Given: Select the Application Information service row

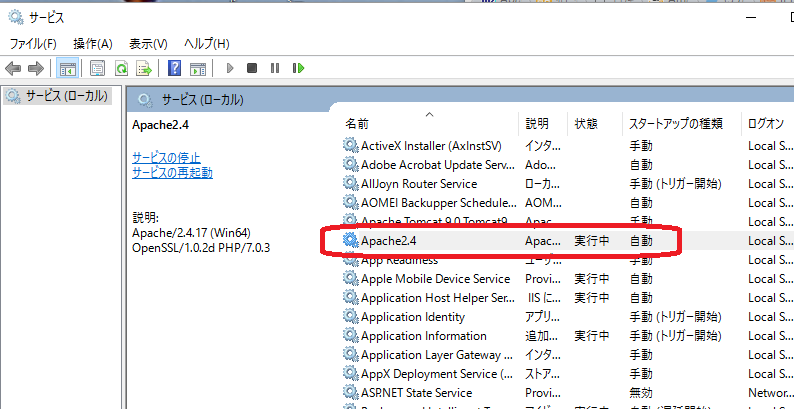Looking at the screenshot, I should coord(568,336).
